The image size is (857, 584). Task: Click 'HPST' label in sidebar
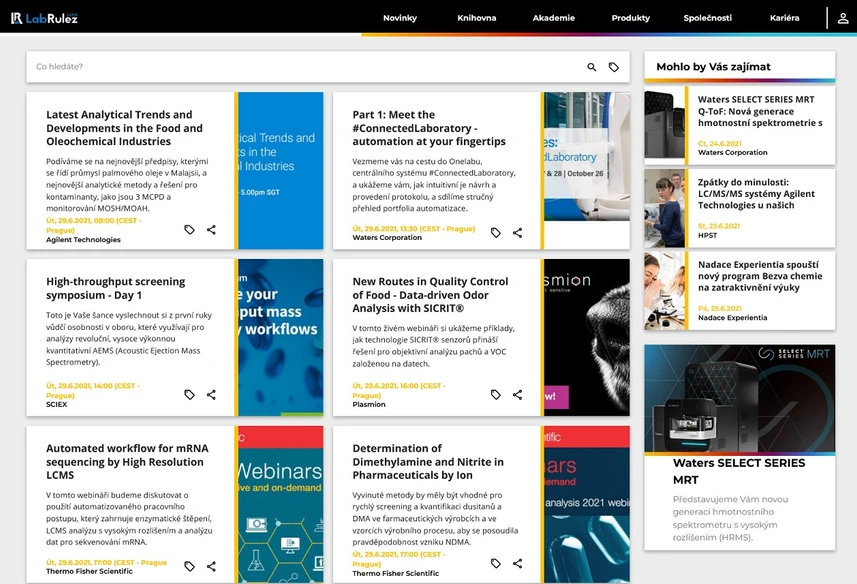pos(707,235)
